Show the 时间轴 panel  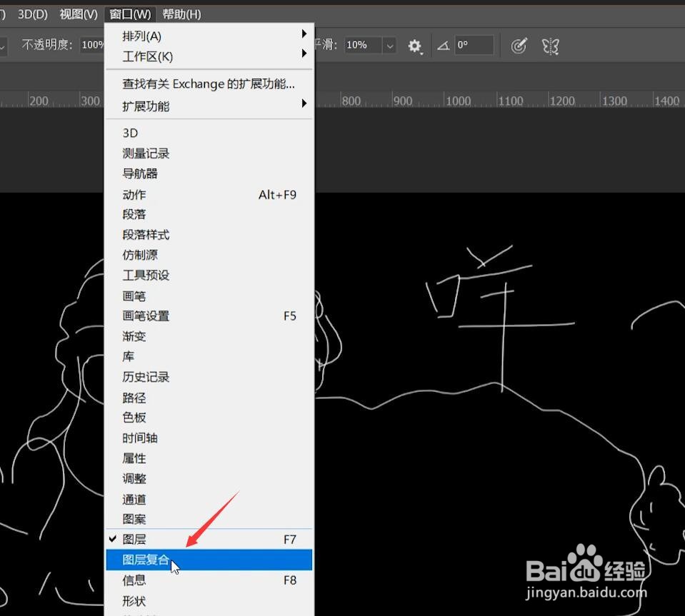click(209, 438)
